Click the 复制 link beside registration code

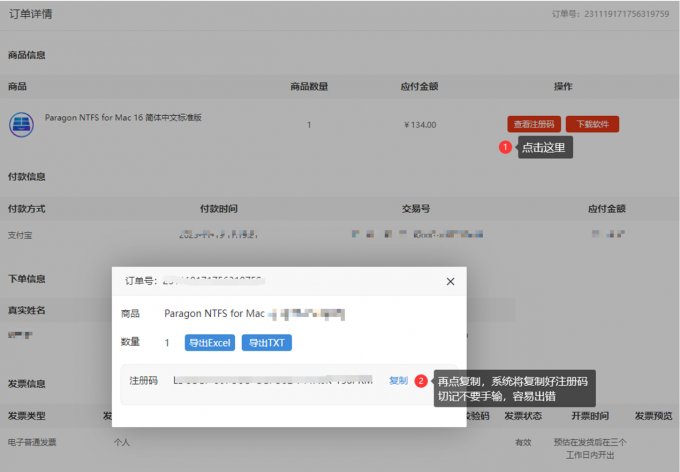(398, 380)
